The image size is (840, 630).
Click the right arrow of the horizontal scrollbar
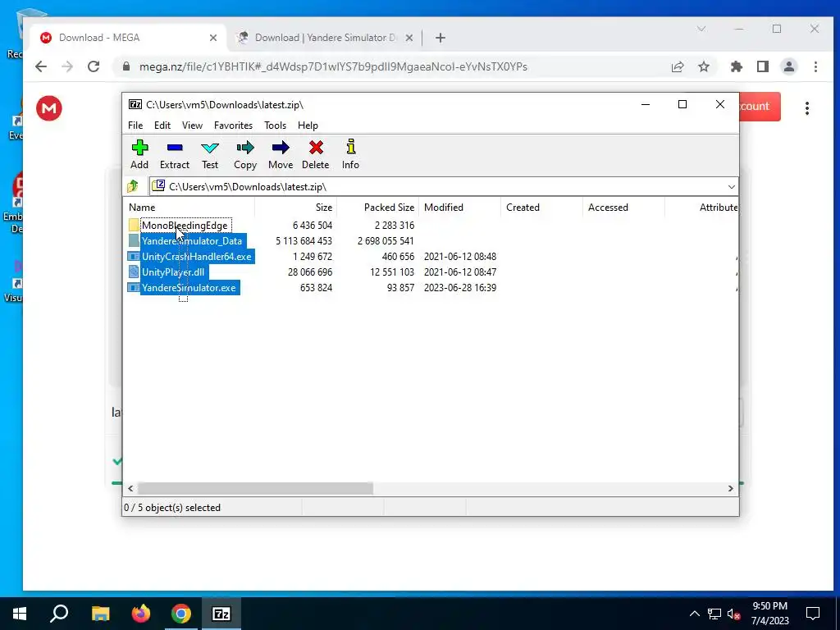[731, 488]
